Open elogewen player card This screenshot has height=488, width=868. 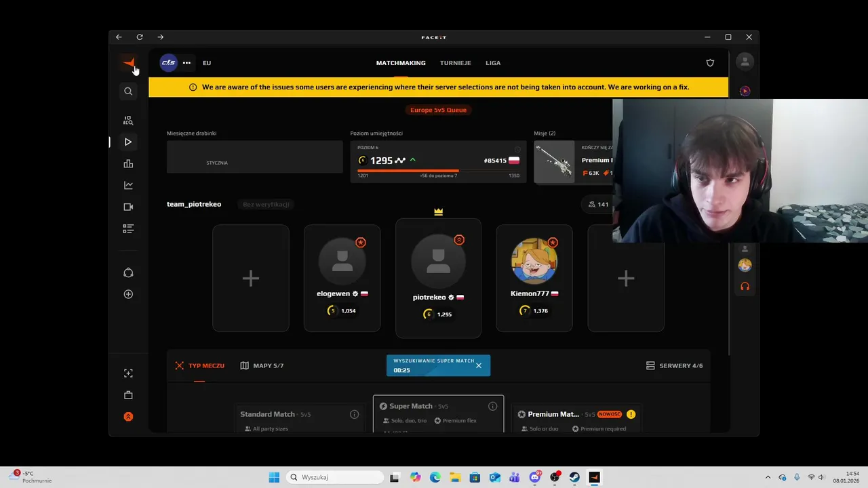pyautogui.click(x=342, y=279)
